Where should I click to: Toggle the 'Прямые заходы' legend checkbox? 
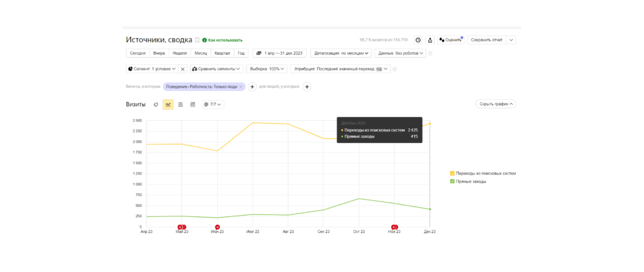[x=452, y=182]
